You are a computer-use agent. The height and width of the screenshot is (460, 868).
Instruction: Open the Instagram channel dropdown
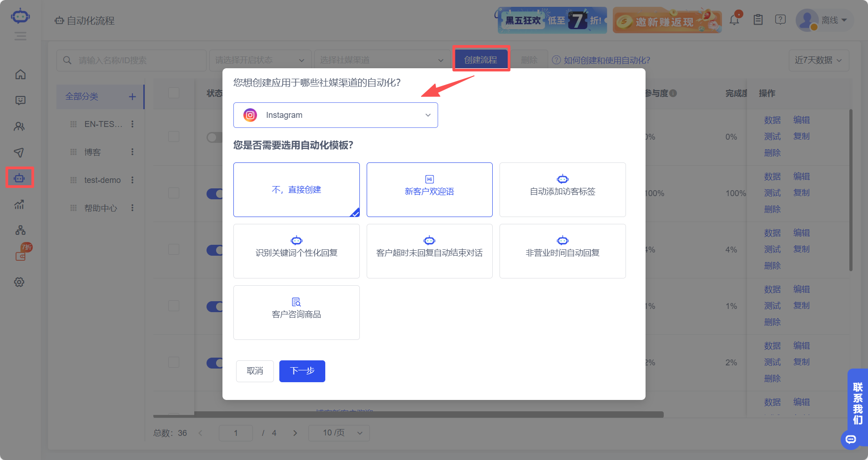[x=336, y=115]
